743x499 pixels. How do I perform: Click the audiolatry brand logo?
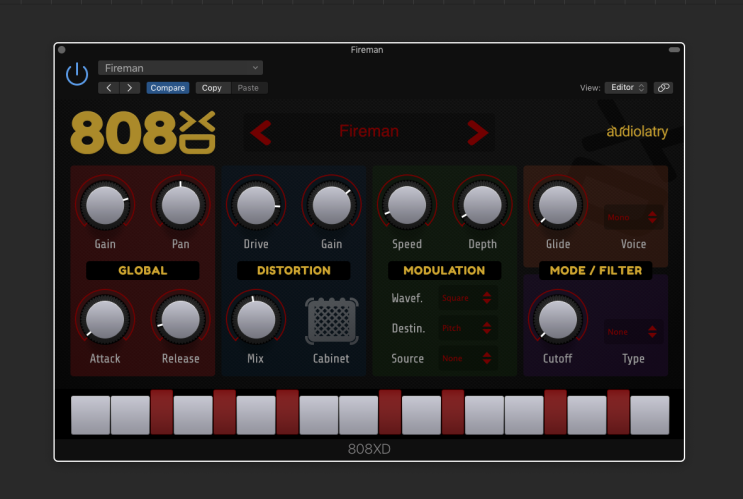tap(637, 131)
